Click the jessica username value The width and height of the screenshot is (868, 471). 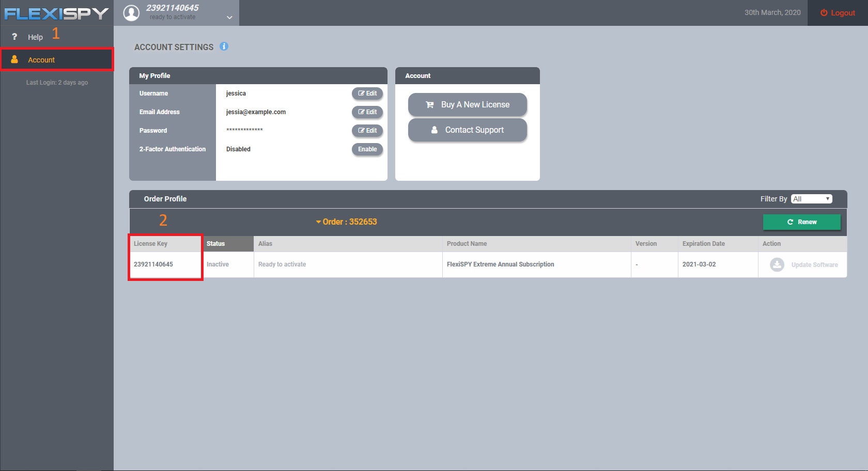click(x=236, y=93)
